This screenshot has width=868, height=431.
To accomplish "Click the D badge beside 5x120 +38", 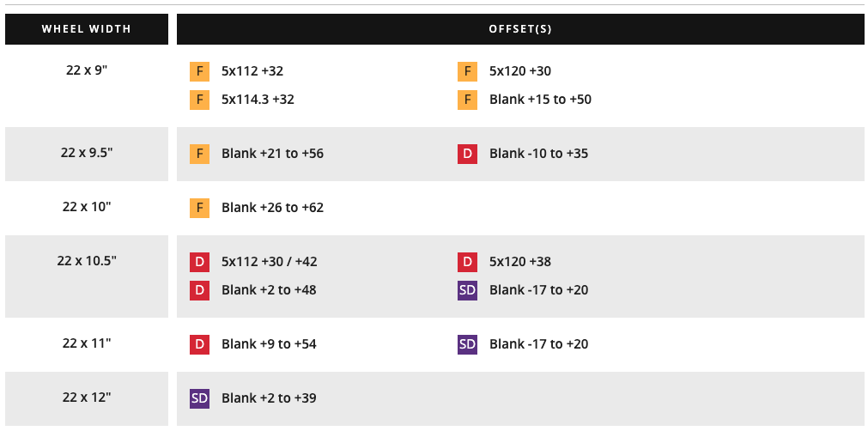I will coord(467,262).
